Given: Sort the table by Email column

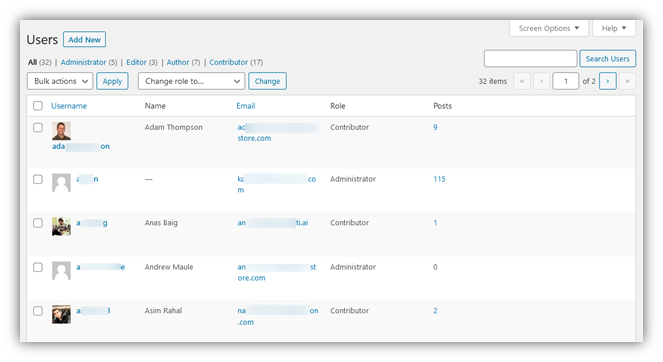Looking at the screenshot, I should click(x=246, y=106).
